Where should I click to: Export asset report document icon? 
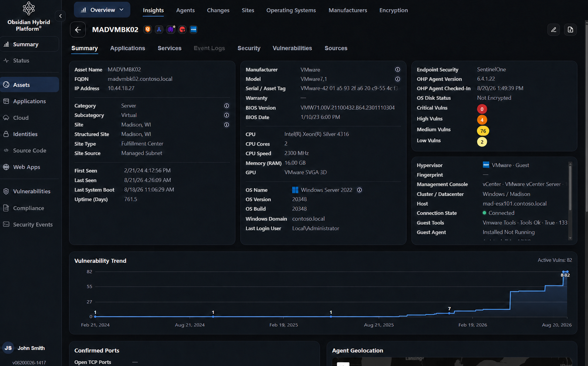tap(570, 30)
